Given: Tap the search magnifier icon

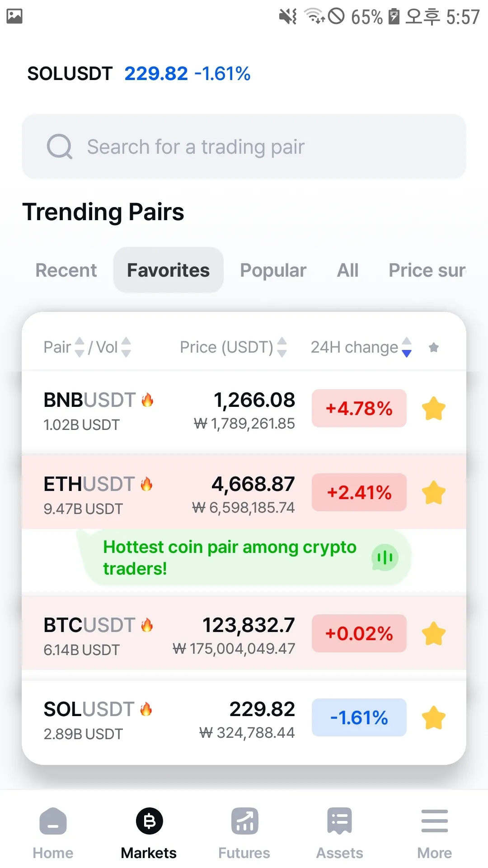Looking at the screenshot, I should coord(60,146).
